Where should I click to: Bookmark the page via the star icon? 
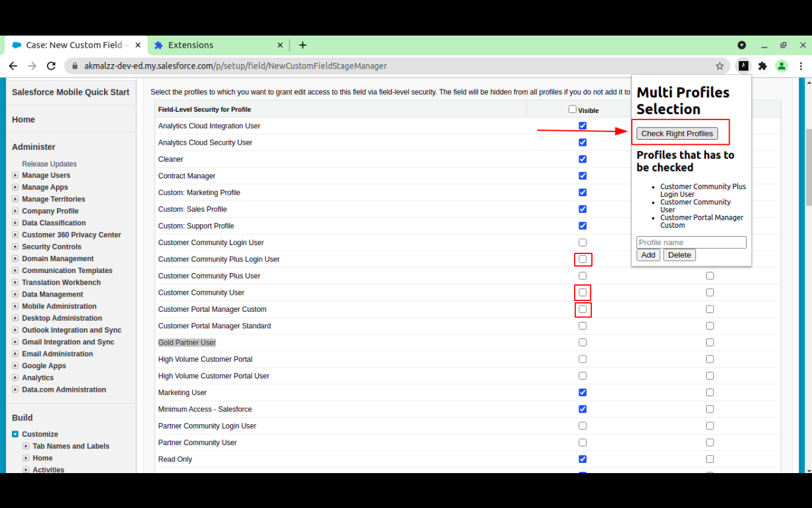pyautogui.click(x=719, y=65)
